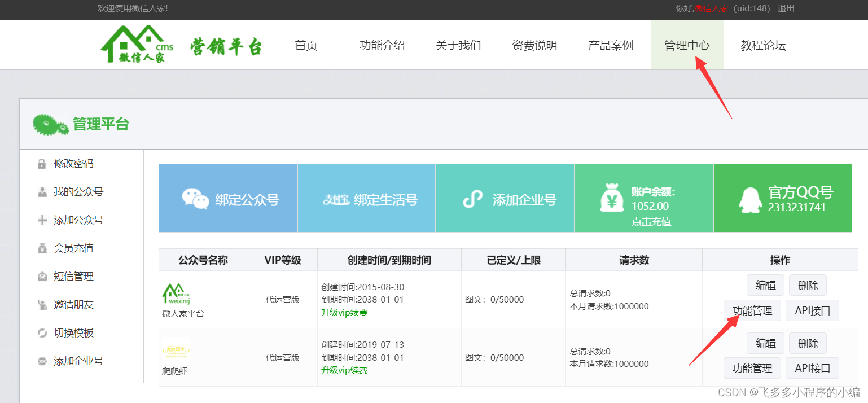Click the person icon next to 我的公众号
This screenshot has height=403, width=868.
42,192
